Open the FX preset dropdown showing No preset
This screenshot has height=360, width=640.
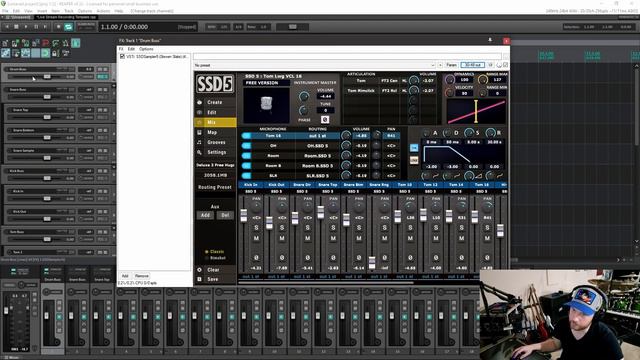pos(314,65)
